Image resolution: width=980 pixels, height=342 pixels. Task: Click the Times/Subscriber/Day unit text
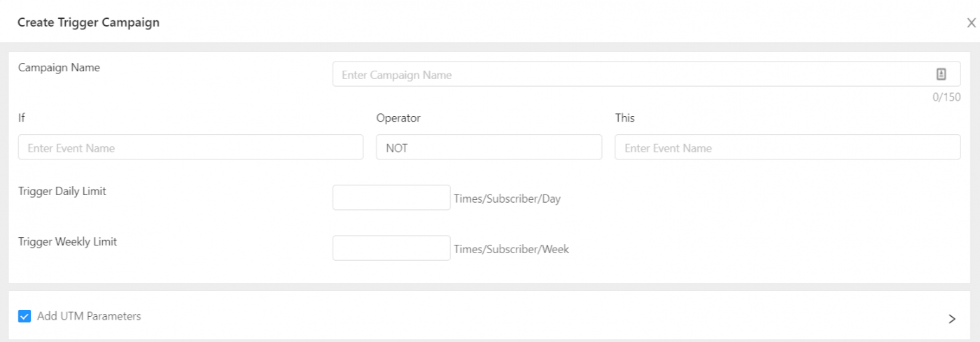[507, 199]
